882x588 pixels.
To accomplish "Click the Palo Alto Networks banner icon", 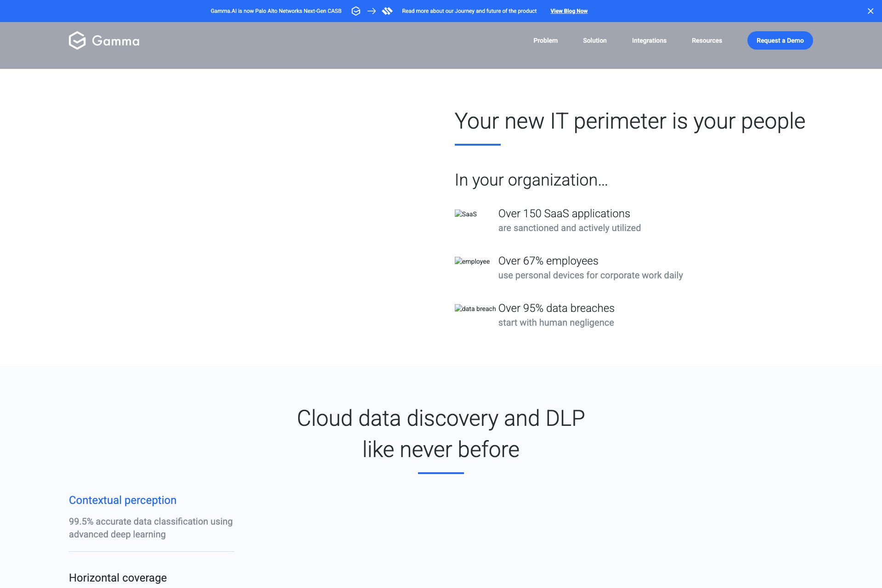I will point(387,11).
